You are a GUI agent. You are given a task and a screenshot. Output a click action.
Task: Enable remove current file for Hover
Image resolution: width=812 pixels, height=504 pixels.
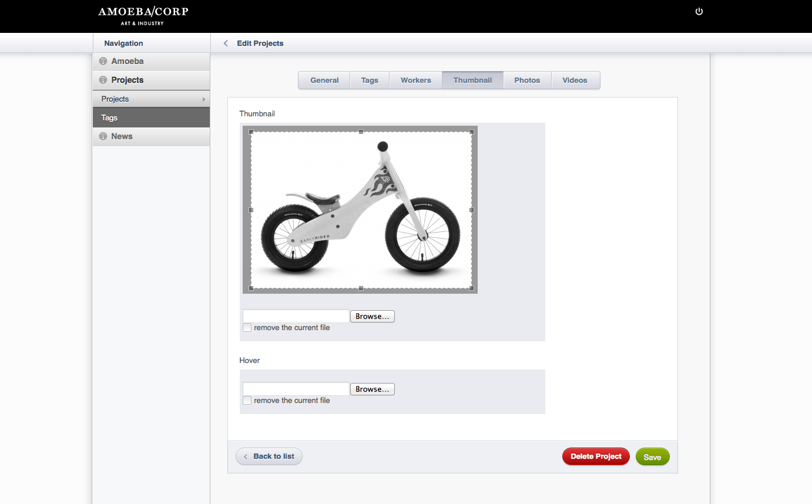tap(247, 401)
